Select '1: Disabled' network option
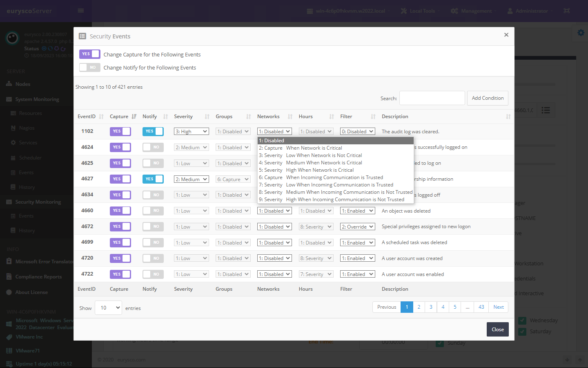The height and width of the screenshot is (368, 588). [x=335, y=140]
